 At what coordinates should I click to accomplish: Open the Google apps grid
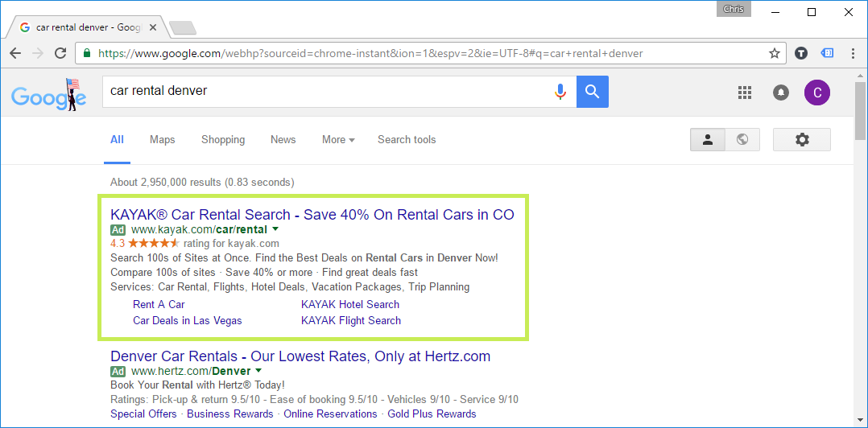745,93
